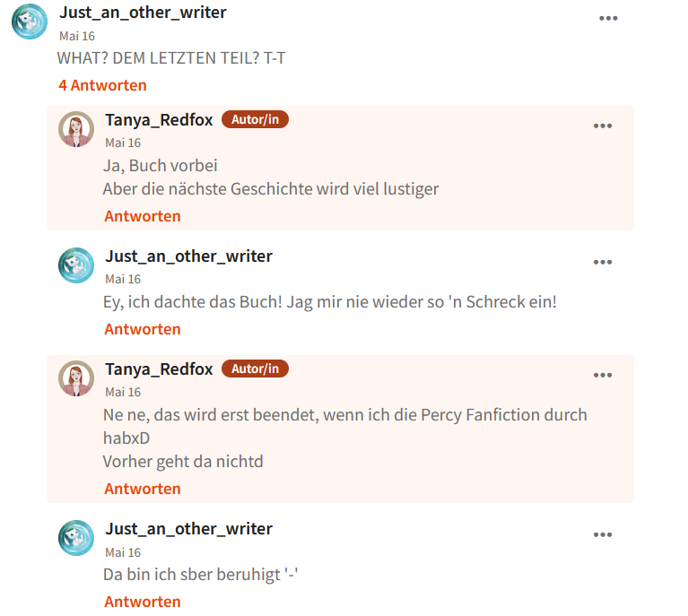This screenshot has height=616, width=688.
Task: Click Antworten under 'Jag mir nie wieder' reply
Action: [142, 329]
